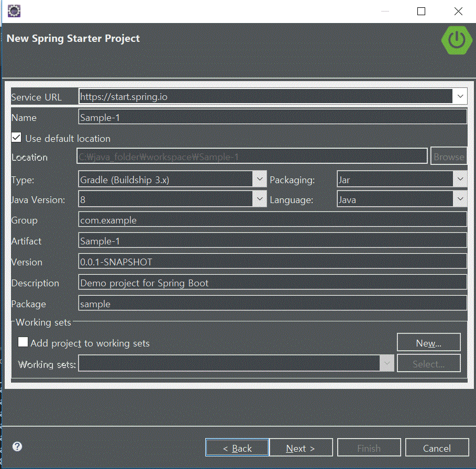Click the Name field containing Sample-1

273,117
